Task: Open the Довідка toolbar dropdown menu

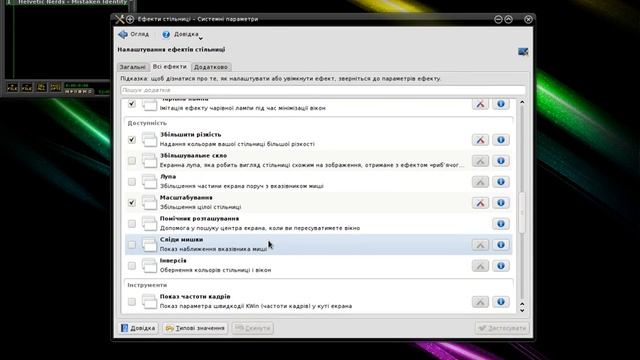Action: coord(182,34)
